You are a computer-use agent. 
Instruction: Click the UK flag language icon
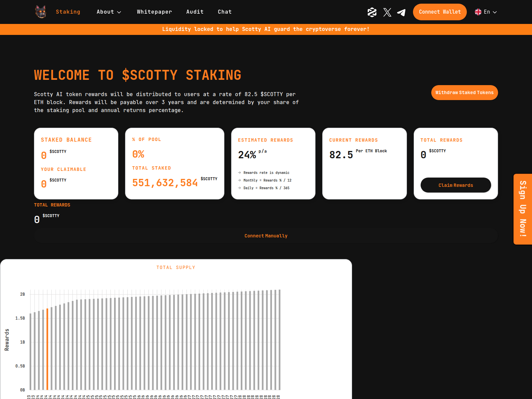[478, 12]
